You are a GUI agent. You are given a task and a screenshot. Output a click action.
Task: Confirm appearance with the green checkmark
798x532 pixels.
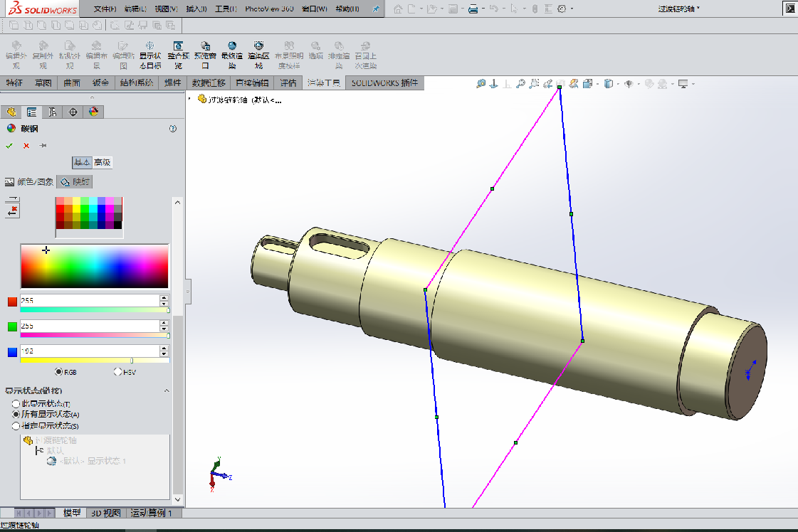pyautogui.click(x=9, y=145)
